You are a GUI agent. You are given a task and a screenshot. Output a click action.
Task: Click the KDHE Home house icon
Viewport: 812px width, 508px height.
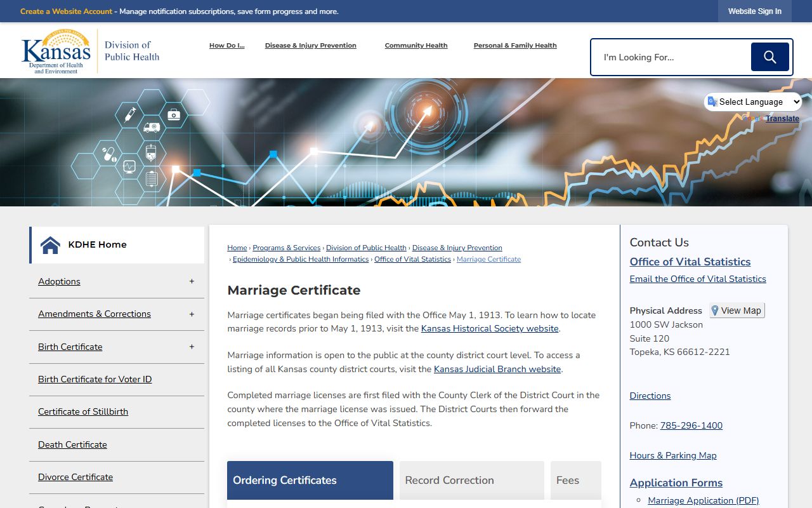tap(50, 245)
